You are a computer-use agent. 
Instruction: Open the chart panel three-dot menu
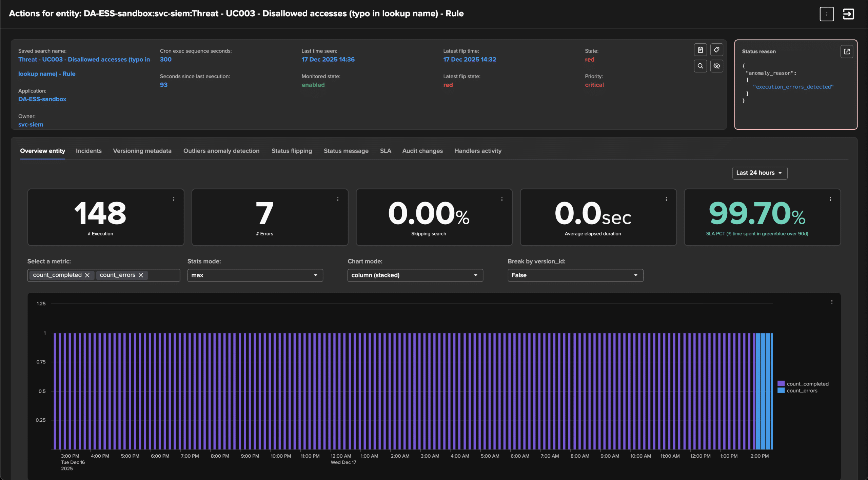(831, 302)
